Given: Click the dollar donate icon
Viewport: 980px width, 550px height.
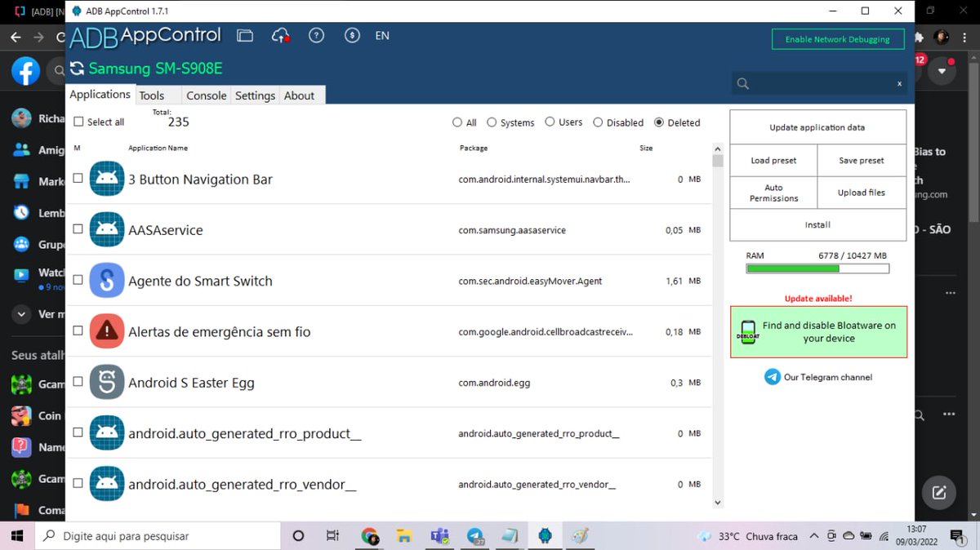Looking at the screenshot, I should click(352, 36).
